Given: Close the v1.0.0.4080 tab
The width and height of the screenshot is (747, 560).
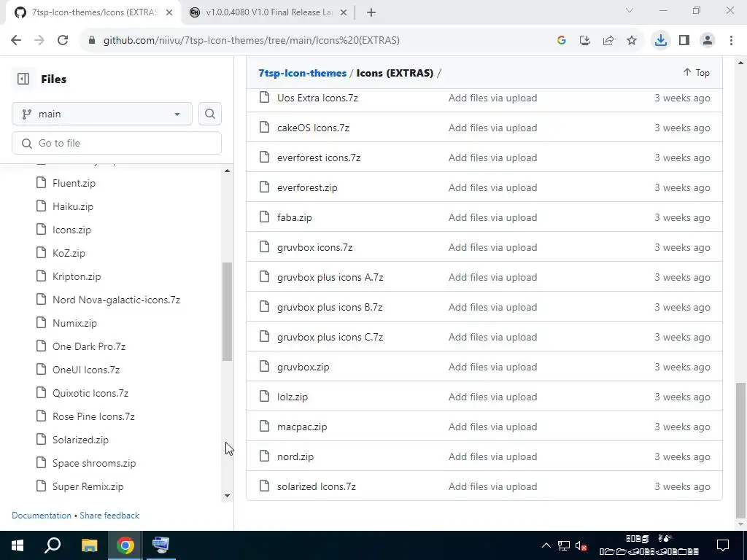Looking at the screenshot, I should [x=344, y=12].
